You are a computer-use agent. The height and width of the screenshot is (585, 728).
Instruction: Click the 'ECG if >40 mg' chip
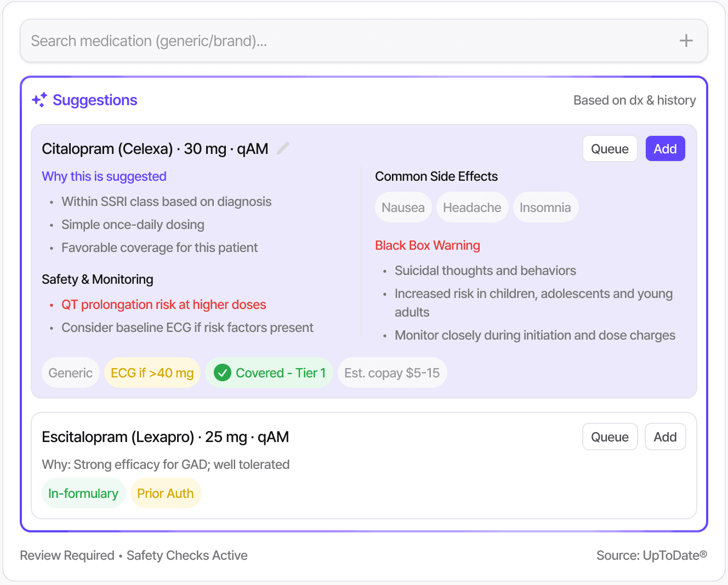(152, 373)
